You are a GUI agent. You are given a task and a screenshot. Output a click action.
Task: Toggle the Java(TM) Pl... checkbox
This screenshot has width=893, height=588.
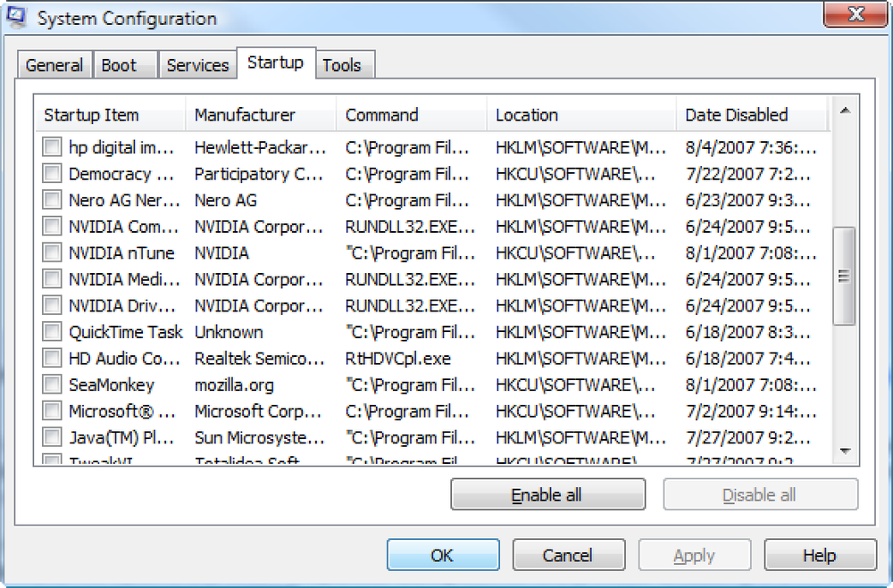click(52, 437)
